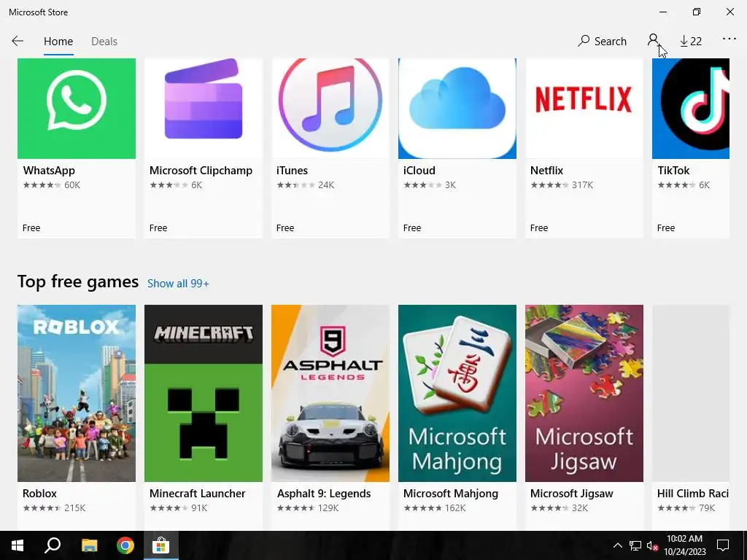The width and height of the screenshot is (747, 560).
Task: Click the Free price under WhatsApp
Action: click(x=31, y=228)
